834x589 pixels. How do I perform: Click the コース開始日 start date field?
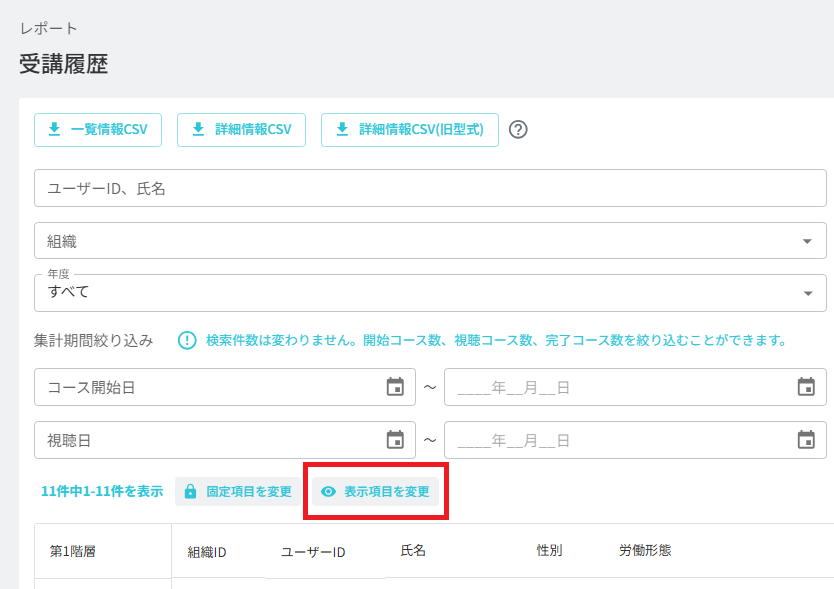[225, 387]
